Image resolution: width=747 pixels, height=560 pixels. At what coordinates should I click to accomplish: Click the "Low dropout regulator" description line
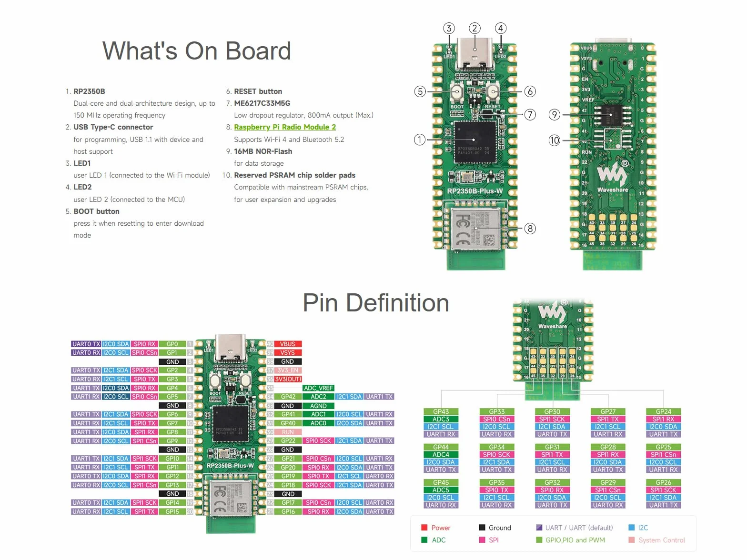(303, 115)
